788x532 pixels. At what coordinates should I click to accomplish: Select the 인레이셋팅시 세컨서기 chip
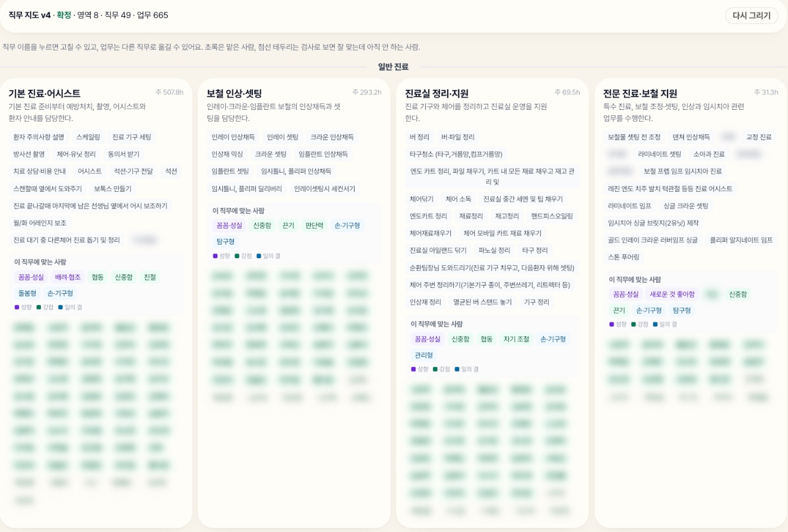click(325, 189)
